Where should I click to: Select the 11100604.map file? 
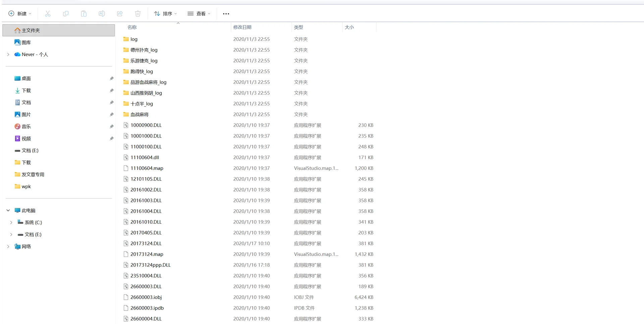click(x=147, y=168)
